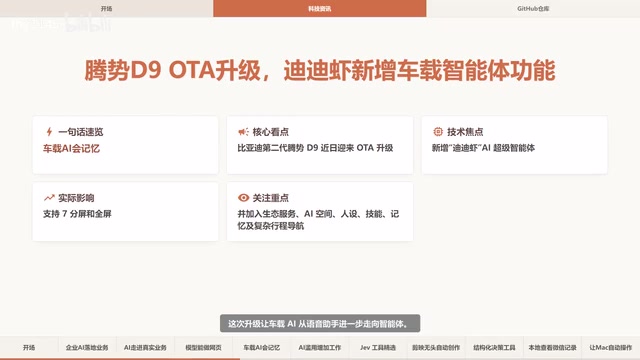
Task: Click the trending arrow icon beside 实际影响
Action: coord(49,198)
